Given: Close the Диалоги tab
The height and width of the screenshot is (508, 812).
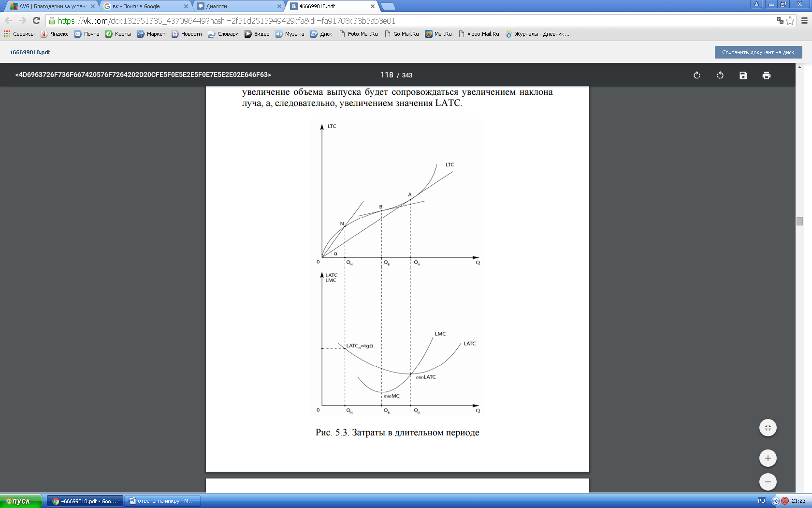Looking at the screenshot, I should tap(279, 6).
